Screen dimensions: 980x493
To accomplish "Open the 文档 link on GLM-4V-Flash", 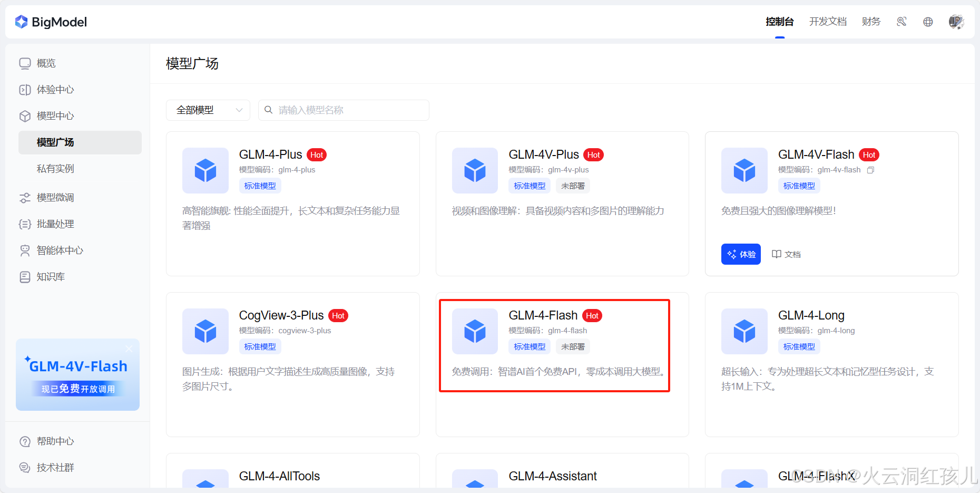I will (786, 254).
